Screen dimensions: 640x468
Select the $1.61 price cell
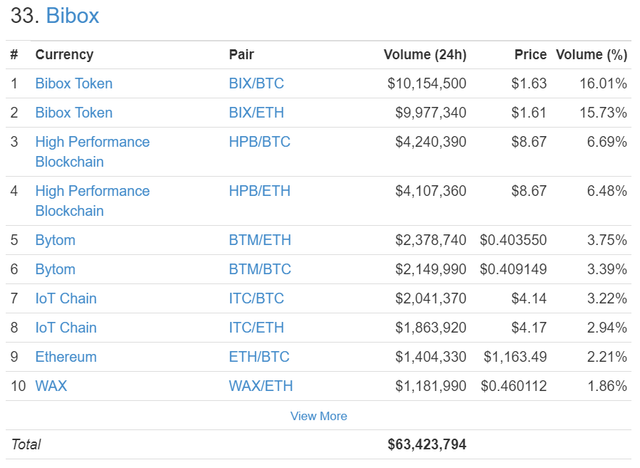529,113
